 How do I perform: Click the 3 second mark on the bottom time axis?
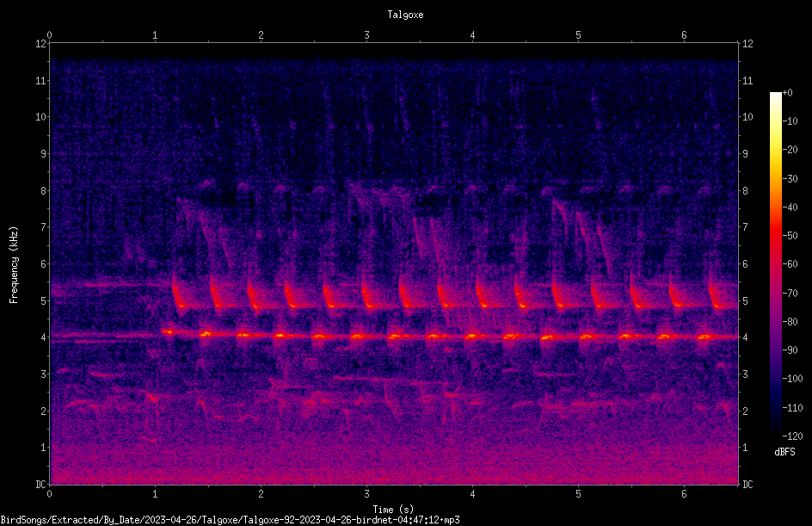point(366,494)
